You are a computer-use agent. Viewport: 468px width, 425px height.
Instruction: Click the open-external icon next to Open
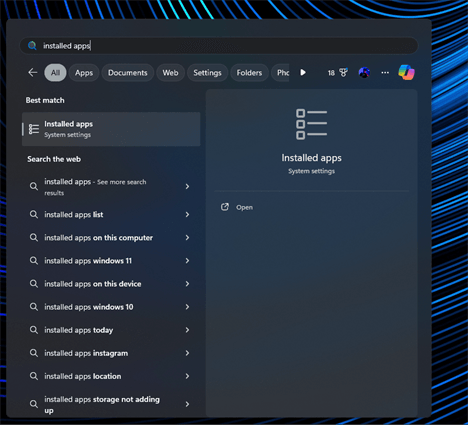[x=225, y=207]
